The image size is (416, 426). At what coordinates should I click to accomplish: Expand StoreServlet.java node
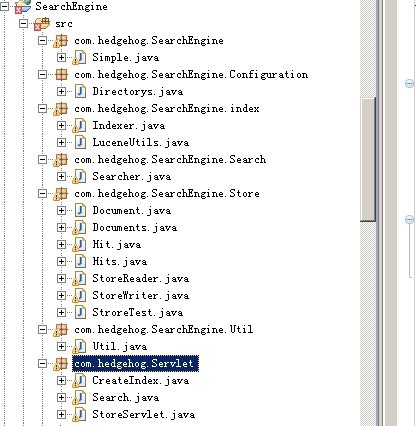click(x=61, y=415)
